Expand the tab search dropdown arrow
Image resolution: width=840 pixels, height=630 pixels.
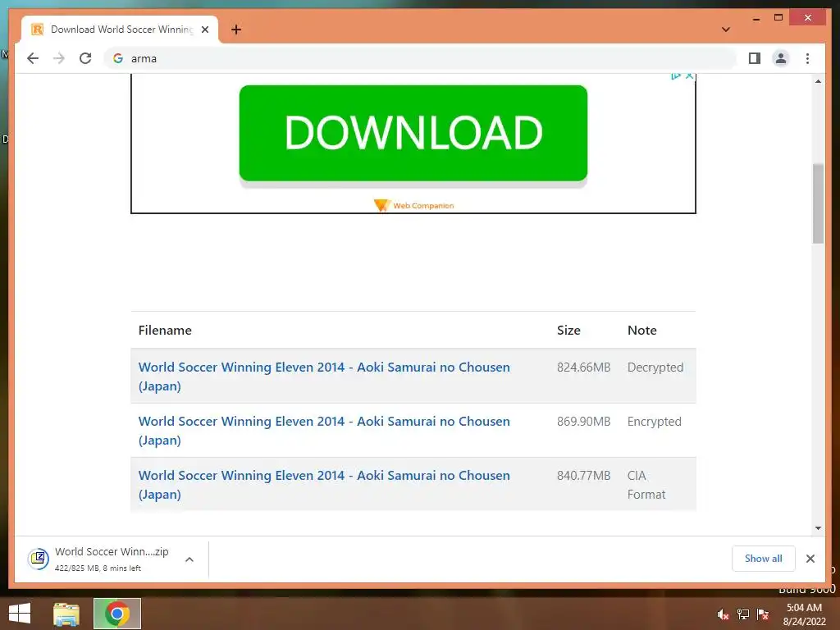coord(726,30)
